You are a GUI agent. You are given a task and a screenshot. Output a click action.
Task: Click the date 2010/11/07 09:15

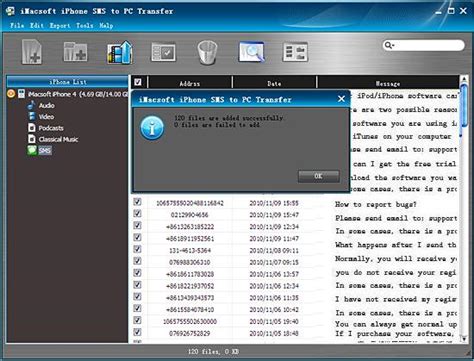point(274,262)
